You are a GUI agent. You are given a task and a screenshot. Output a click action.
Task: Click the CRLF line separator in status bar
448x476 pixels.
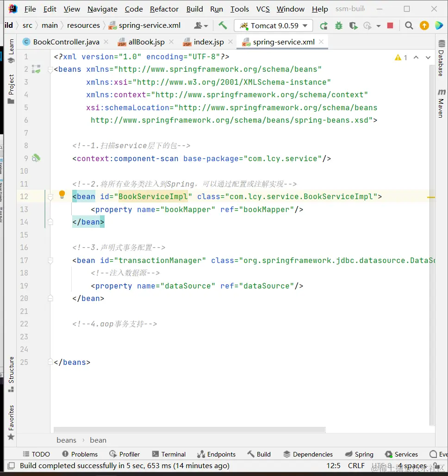(356, 466)
